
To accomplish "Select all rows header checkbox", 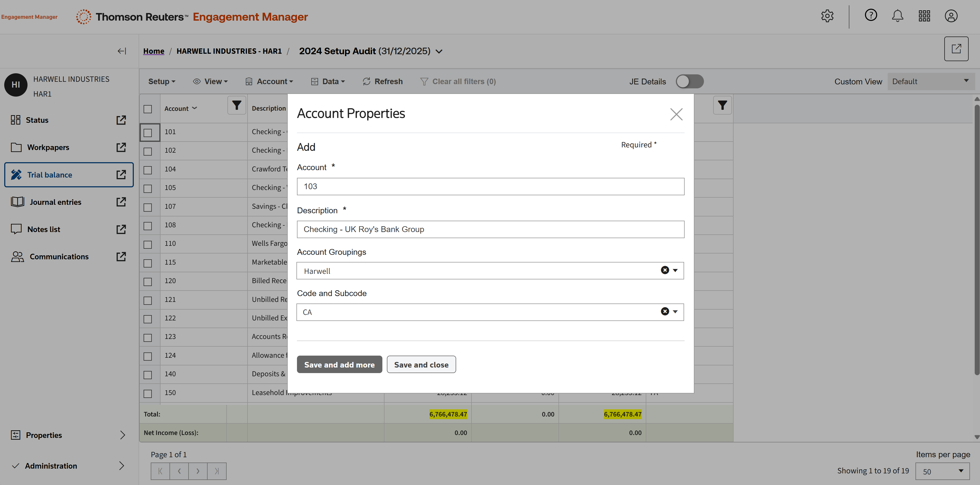I will (148, 109).
